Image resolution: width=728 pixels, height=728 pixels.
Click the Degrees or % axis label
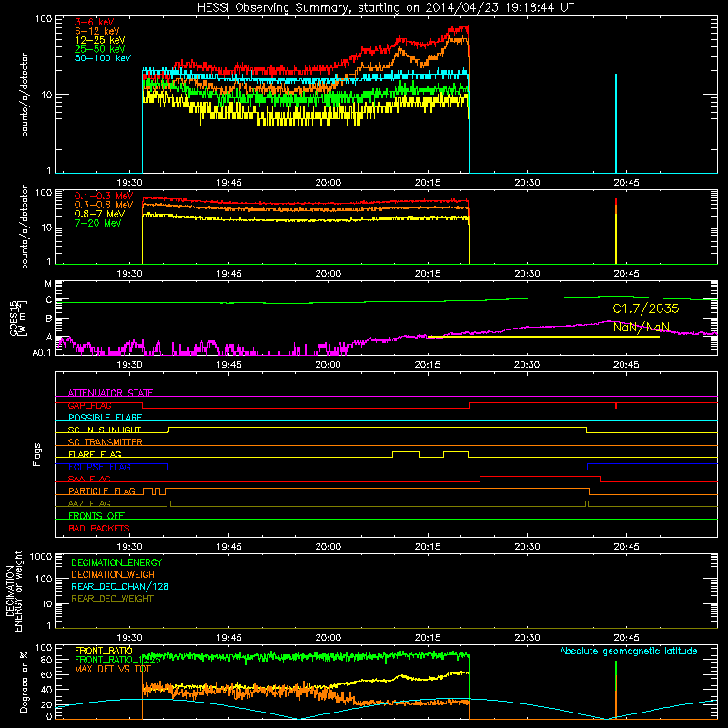coord(24,682)
